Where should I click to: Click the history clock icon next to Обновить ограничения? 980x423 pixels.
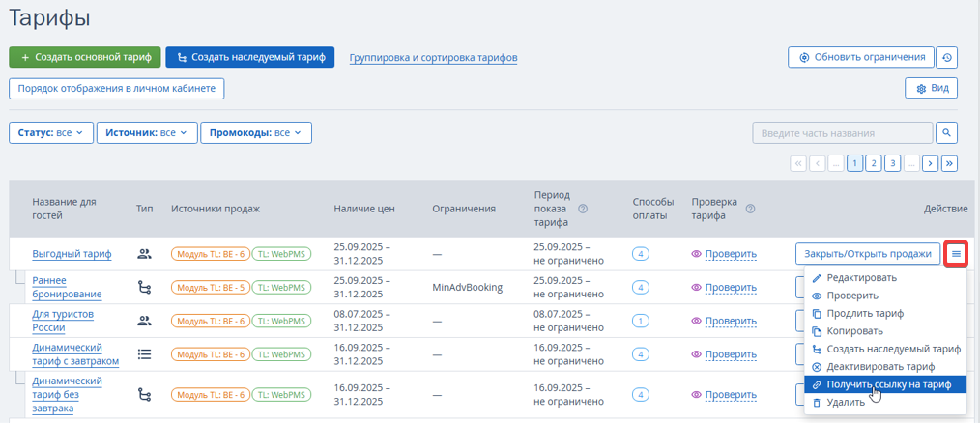pyautogui.click(x=947, y=57)
